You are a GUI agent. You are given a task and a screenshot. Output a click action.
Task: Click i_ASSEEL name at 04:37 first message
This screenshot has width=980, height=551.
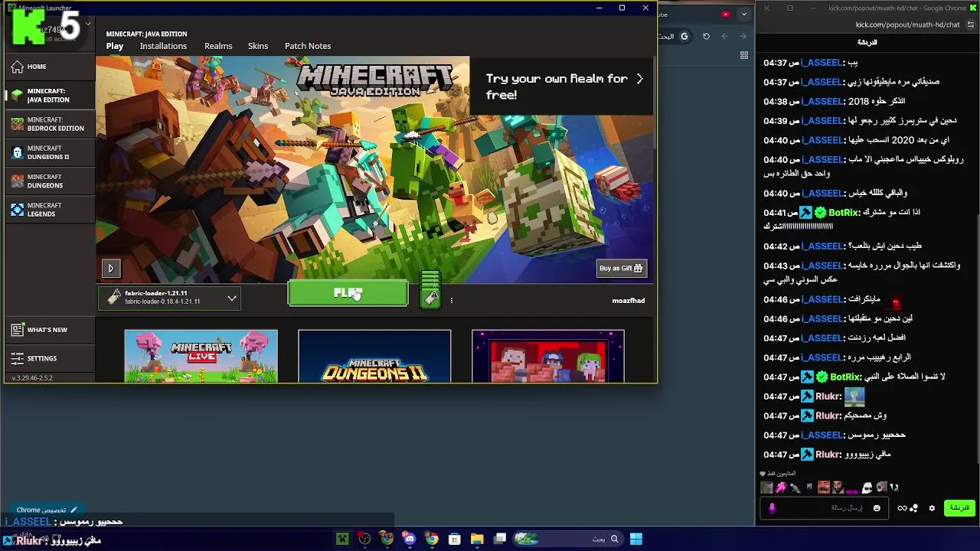tap(821, 63)
